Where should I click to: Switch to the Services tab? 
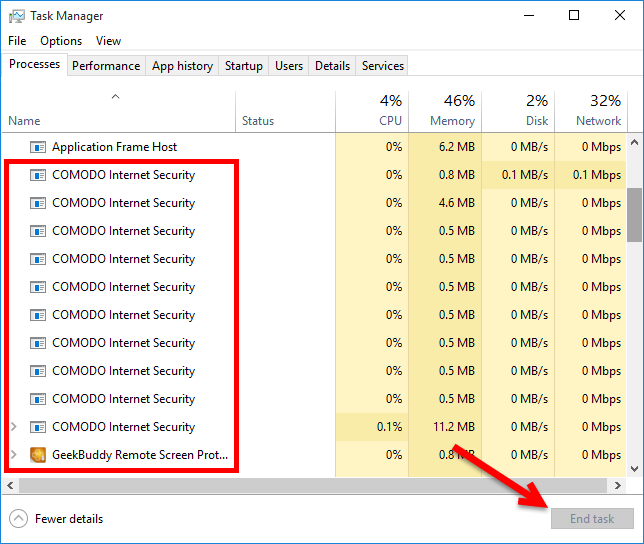pos(383,66)
